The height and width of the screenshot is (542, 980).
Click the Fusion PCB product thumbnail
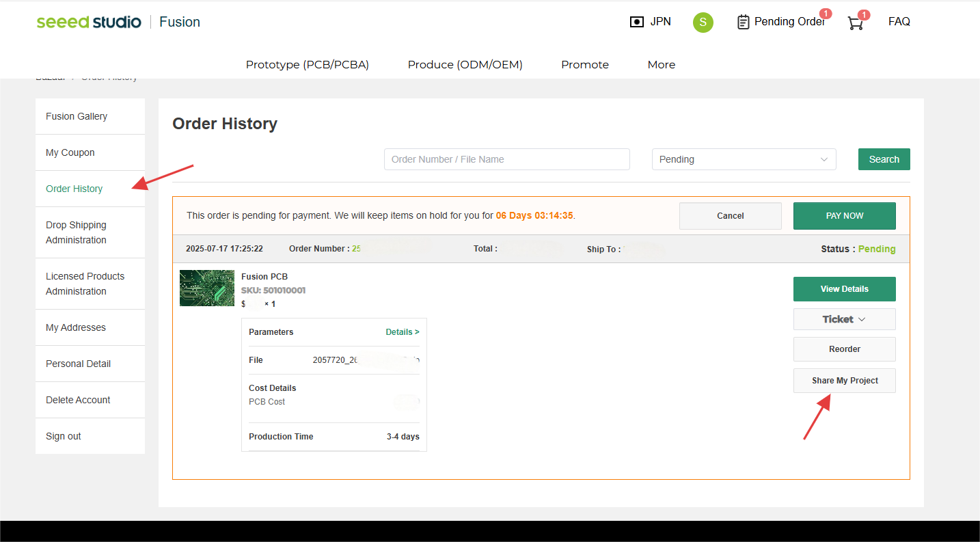pos(206,288)
